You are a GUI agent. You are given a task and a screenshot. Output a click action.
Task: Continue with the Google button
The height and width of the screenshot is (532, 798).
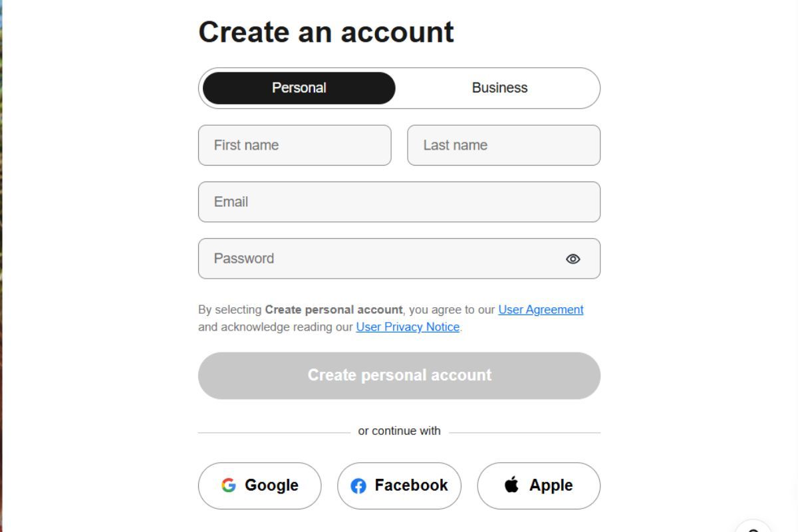[260, 485]
